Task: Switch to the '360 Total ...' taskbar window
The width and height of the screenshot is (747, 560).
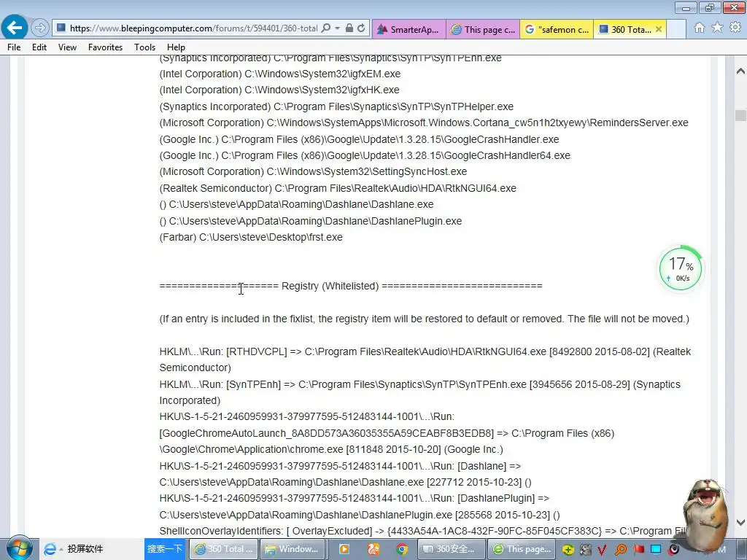Action: [224, 549]
